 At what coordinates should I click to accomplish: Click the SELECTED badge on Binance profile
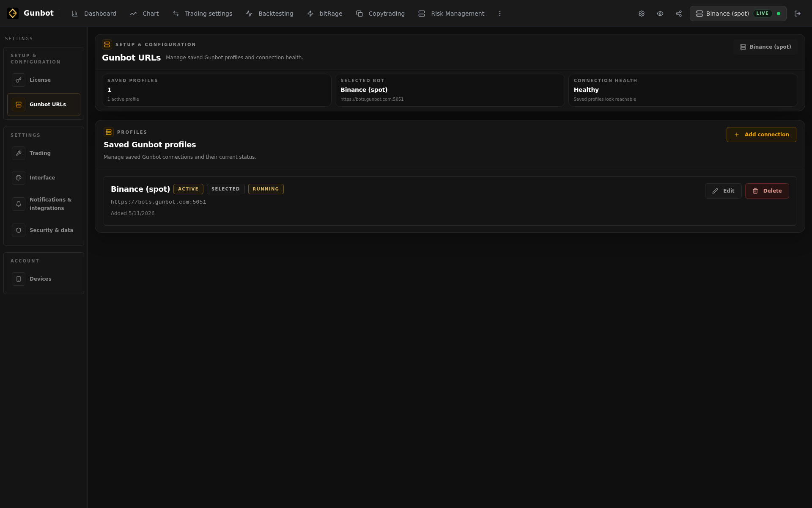click(225, 189)
